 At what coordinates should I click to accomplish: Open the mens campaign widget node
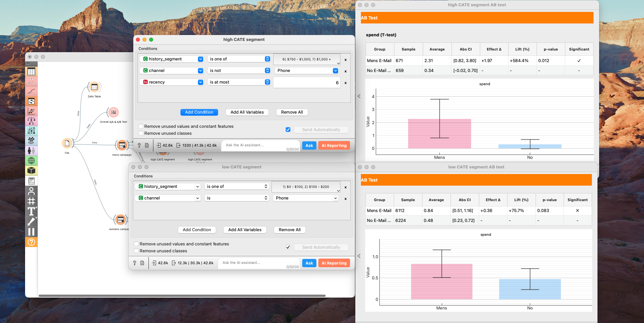pos(122,145)
